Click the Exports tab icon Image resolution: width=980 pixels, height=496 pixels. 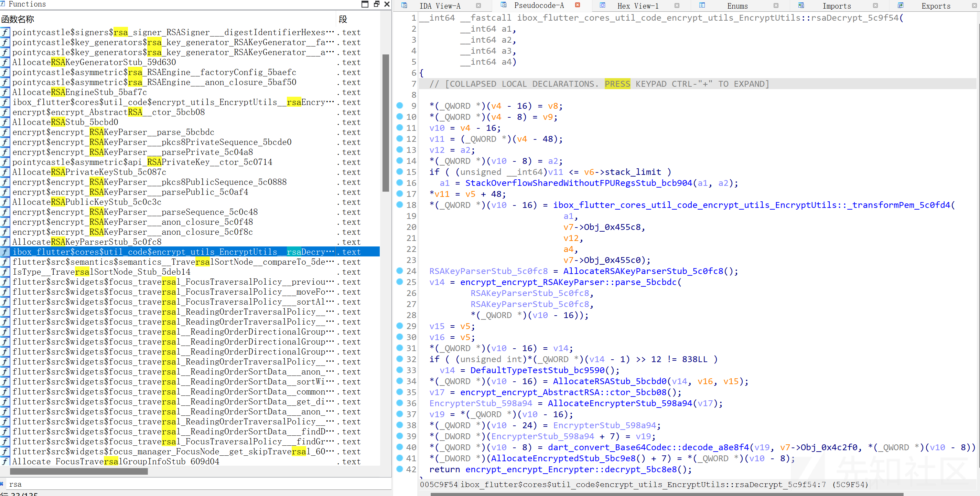click(x=901, y=5)
